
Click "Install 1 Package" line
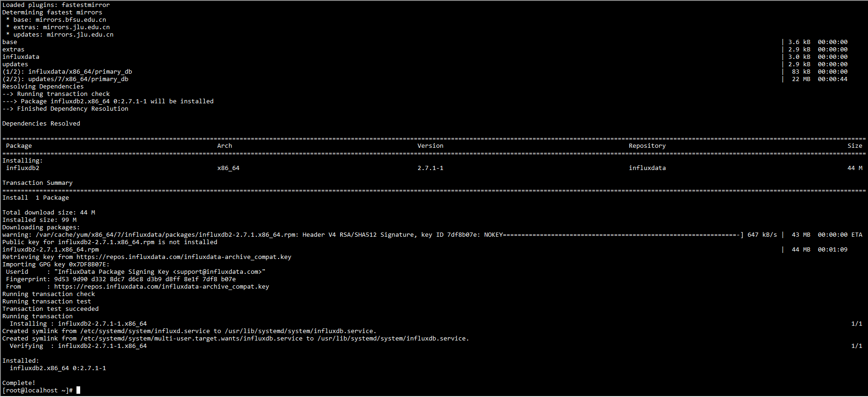click(36, 198)
